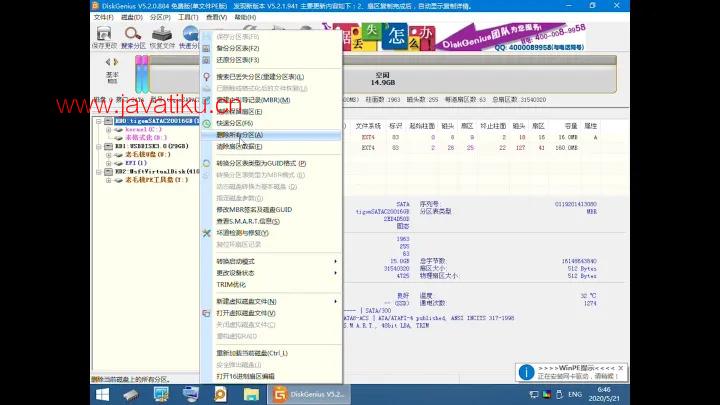Click the colorful display tray icon
This screenshot has height=405, width=720.
pos(546,394)
